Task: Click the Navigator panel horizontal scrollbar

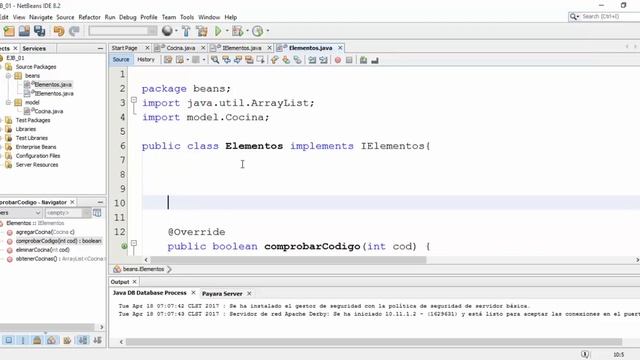Action: point(47,327)
